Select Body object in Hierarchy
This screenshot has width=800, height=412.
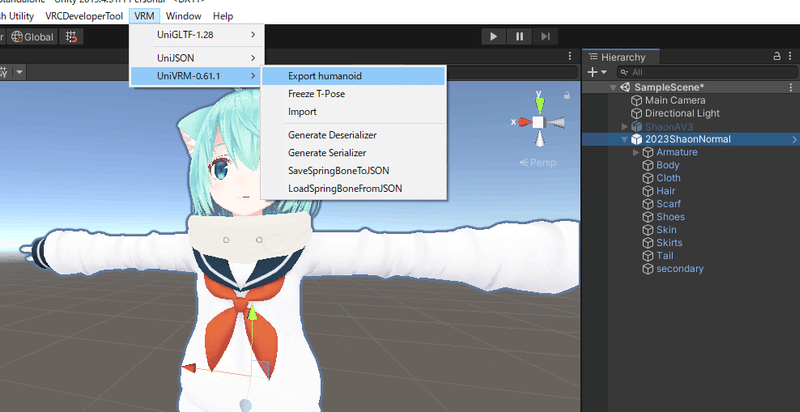click(x=667, y=165)
